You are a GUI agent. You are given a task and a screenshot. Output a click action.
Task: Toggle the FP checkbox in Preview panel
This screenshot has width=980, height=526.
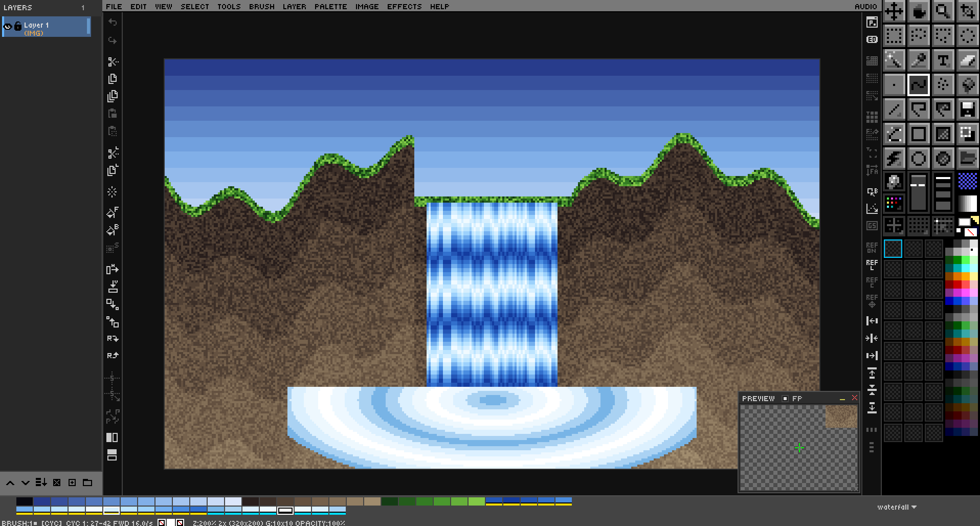[785, 398]
